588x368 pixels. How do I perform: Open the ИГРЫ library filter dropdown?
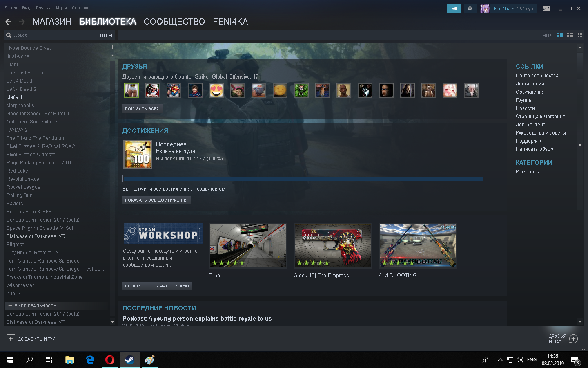pyautogui.click(x=106, y=36)
